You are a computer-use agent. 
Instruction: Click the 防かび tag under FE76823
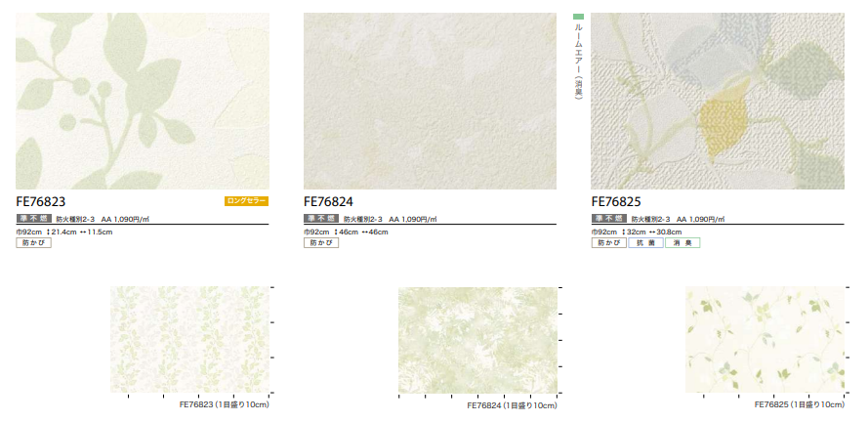(x=34, y=243)
